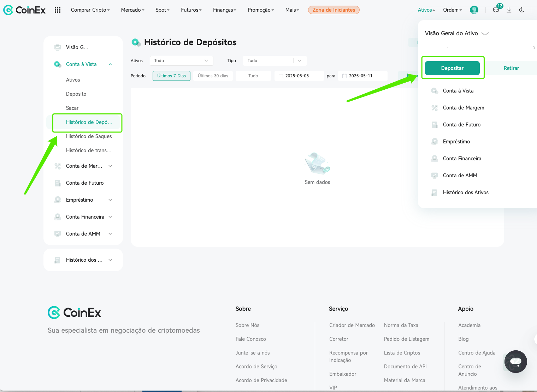
Task: Select the Últimos 30 dias period filter
Action: 213,76
